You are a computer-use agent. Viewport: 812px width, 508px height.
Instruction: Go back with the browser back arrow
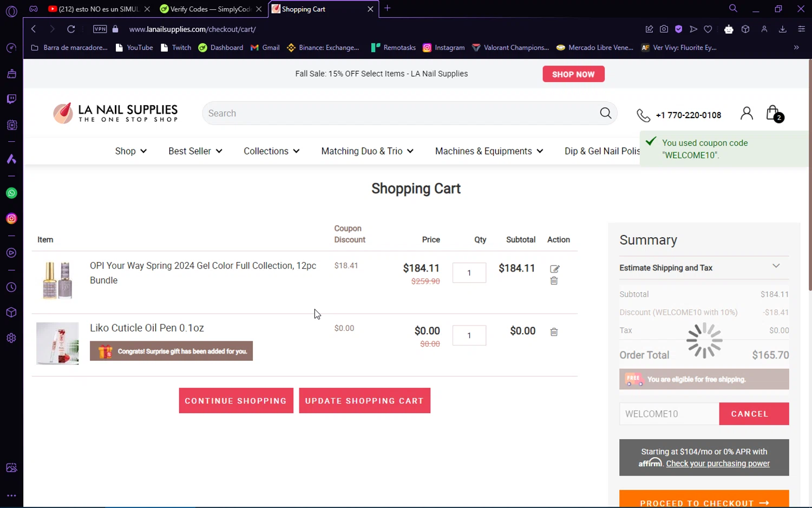(x=34, y=29)
